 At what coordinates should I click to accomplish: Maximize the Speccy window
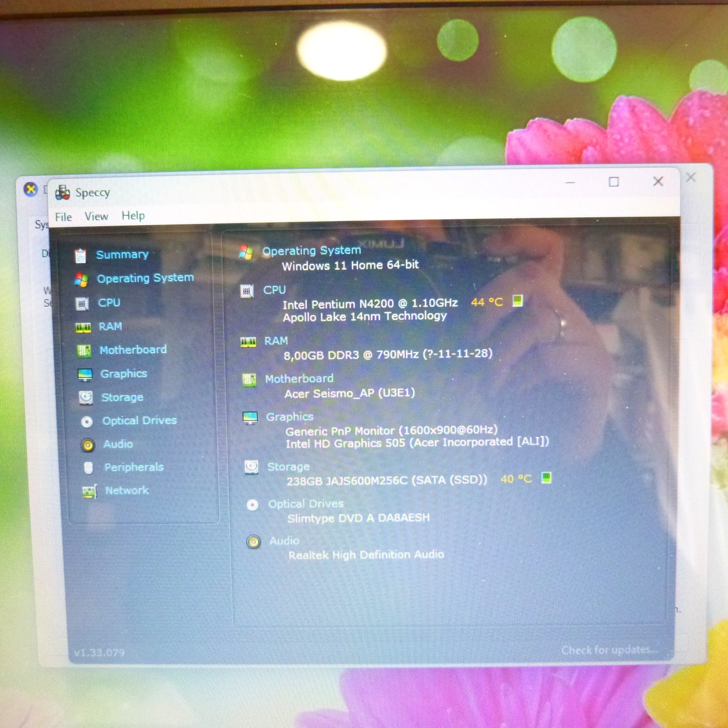click(x=614, y=182)
